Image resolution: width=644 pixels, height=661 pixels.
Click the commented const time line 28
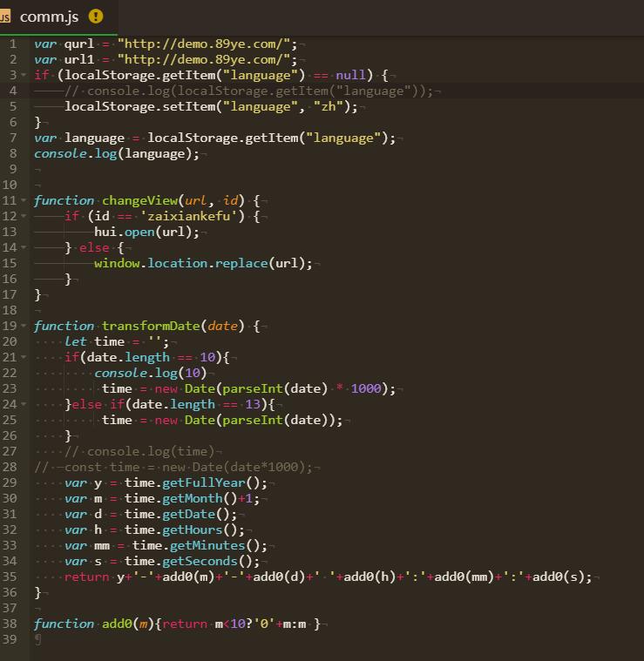point(173,467)
